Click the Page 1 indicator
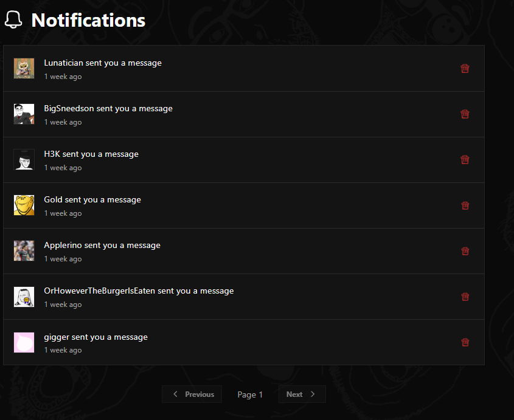This screenshot has height=420, width=514. point(250,394)
